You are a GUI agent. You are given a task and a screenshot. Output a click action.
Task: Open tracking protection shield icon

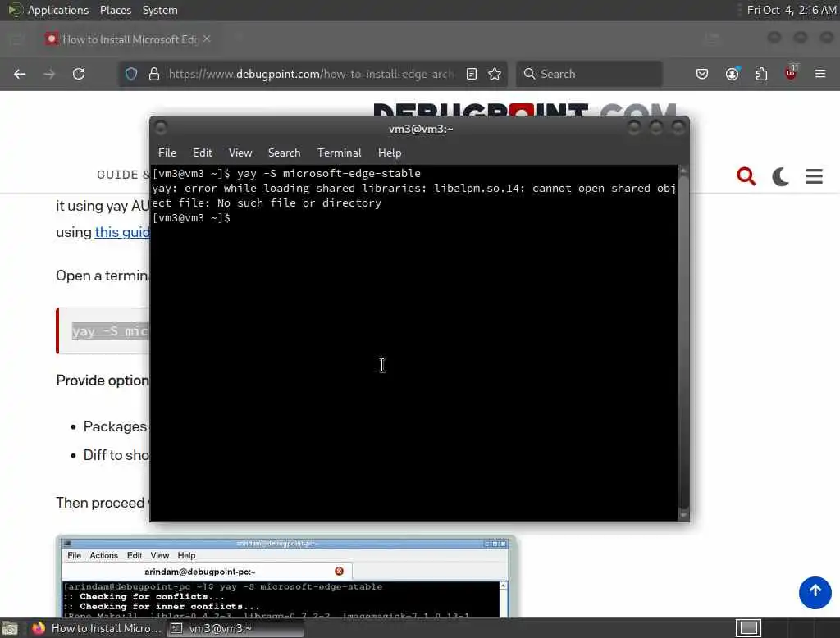click(131, 74)
